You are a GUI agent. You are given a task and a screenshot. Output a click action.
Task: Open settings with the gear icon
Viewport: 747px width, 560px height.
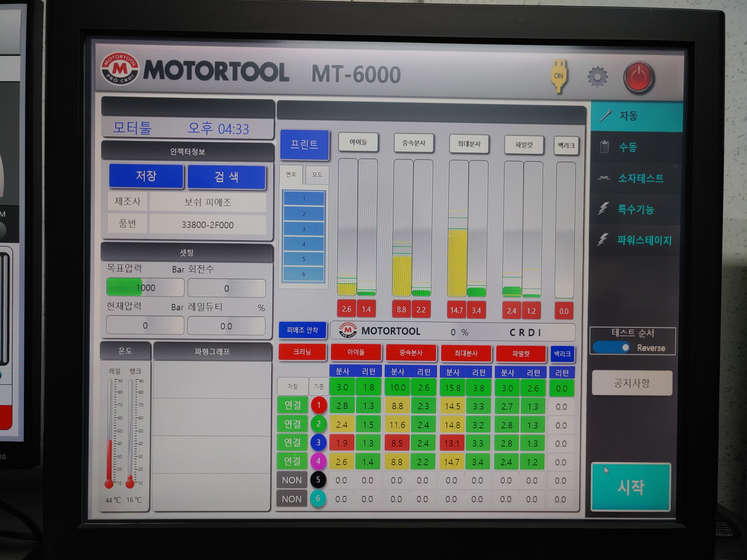click(x=597, y=77)
